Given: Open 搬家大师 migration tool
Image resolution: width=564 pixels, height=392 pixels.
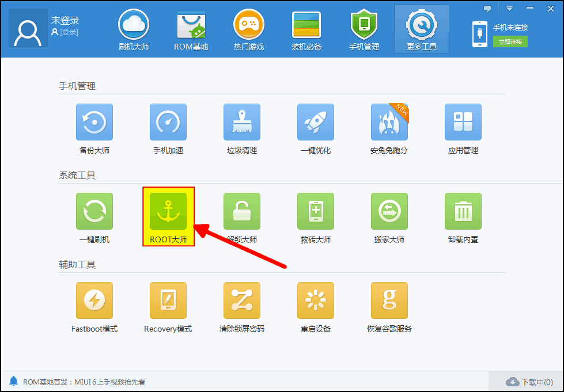Looking at the screenshot, I should (x=389, y=211).
